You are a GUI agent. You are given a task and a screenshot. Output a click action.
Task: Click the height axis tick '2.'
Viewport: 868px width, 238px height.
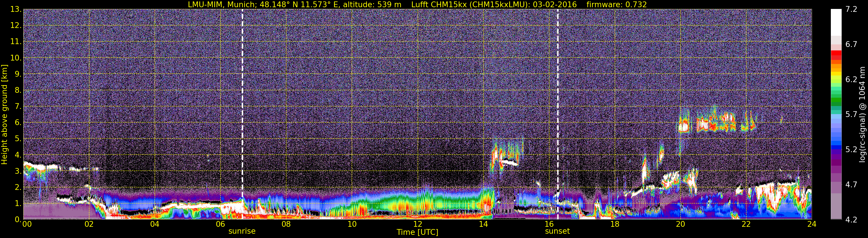18,188
